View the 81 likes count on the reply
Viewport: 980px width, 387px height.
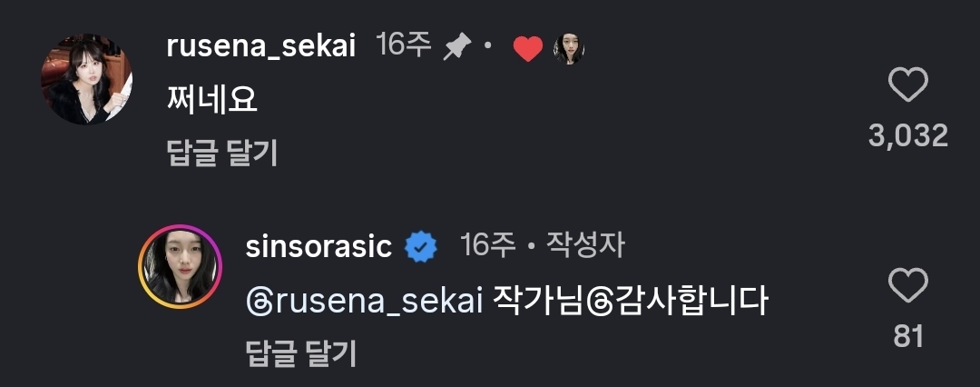coord(907,336)
